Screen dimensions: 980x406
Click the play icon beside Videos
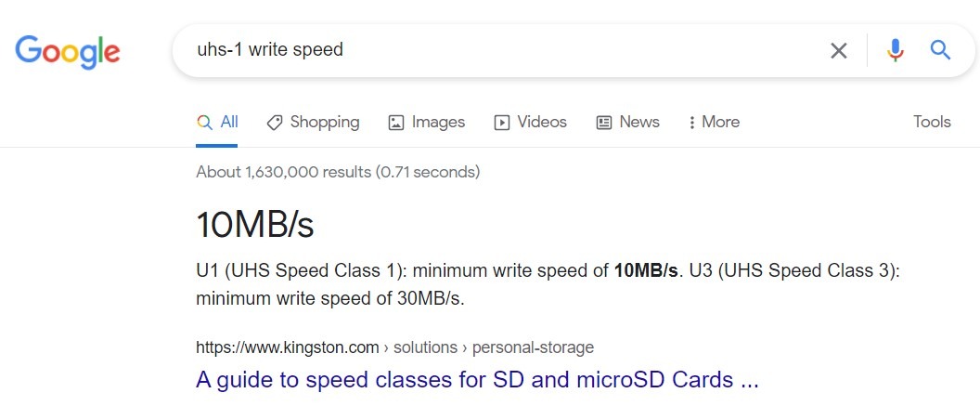point(502,123)
